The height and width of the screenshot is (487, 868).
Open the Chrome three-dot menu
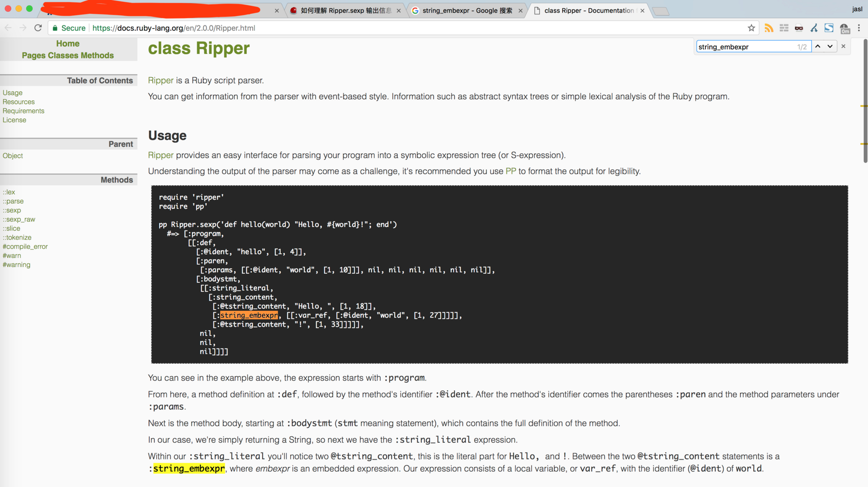click(x=859, y=28)
